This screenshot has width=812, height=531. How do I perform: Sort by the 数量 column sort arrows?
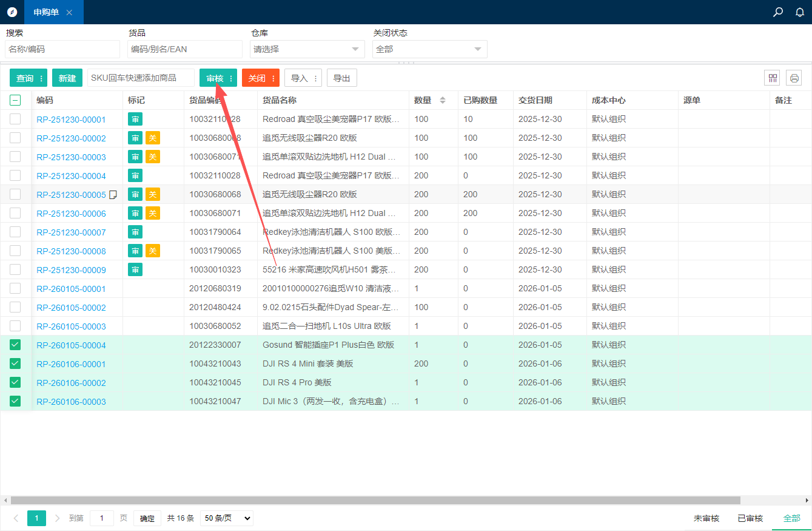click(442, 100)
